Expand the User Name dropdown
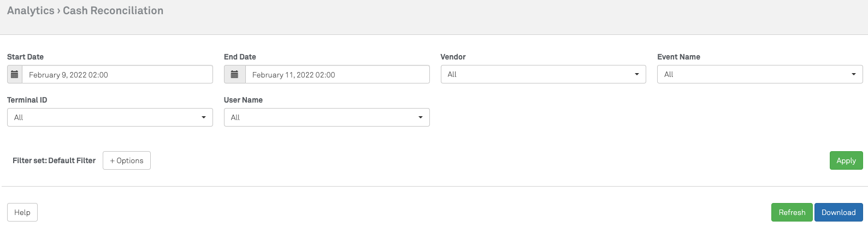868x233 pixels. [327, 117]
